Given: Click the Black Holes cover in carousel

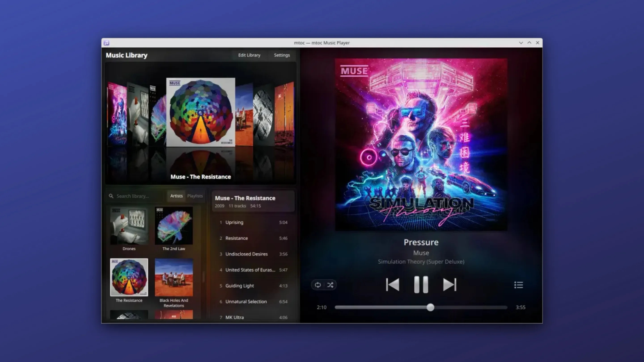Looking at the screenshot, I should coord(244,115).
